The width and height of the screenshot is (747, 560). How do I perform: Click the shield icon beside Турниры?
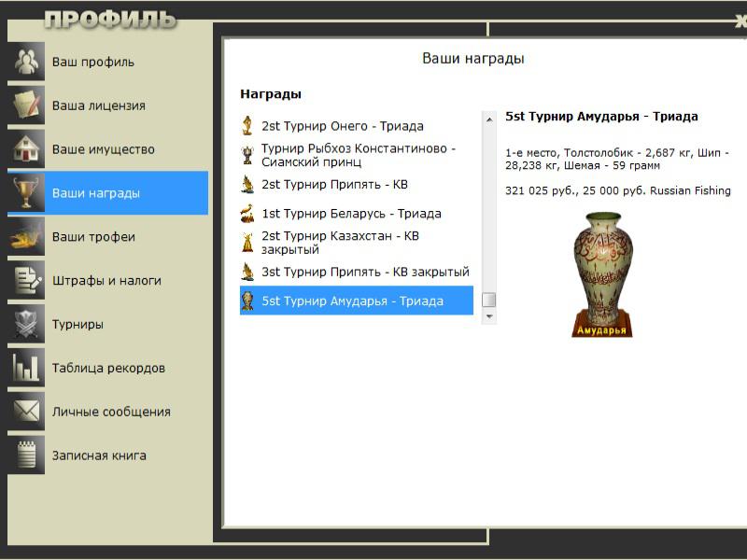[x=26, y=324]
